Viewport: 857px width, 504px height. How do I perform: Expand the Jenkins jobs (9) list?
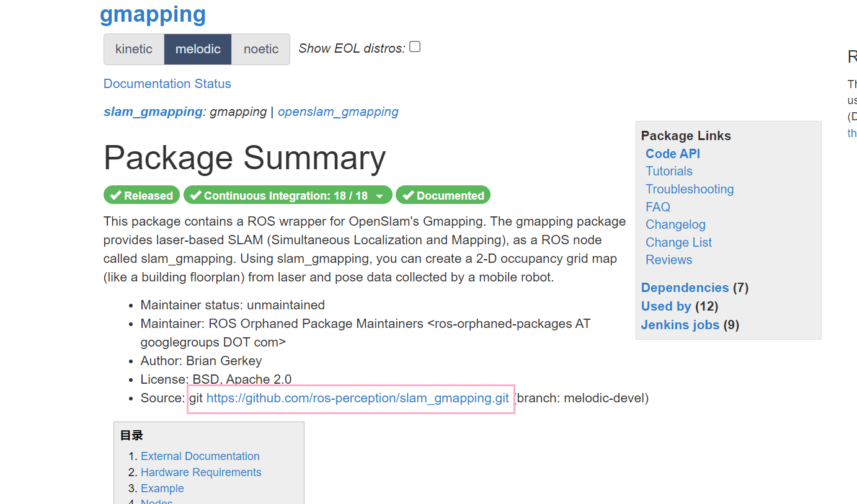point(680,325)
